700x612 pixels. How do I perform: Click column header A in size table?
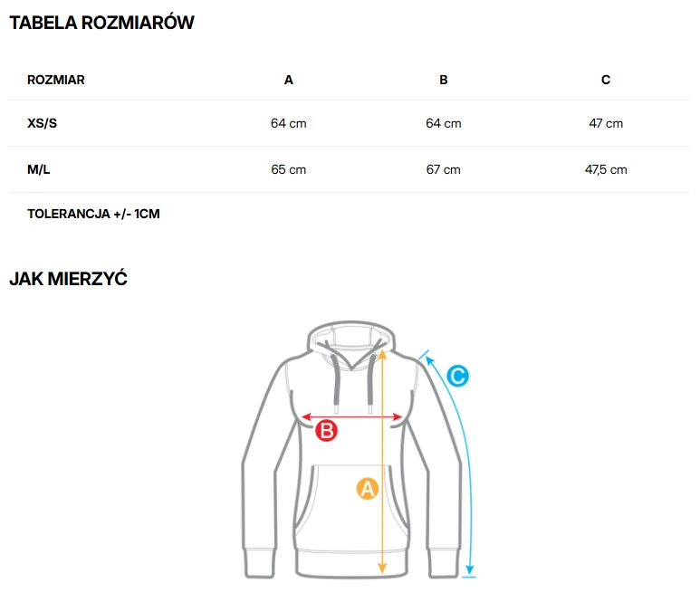pyautogui.click(x=289, y=80)
